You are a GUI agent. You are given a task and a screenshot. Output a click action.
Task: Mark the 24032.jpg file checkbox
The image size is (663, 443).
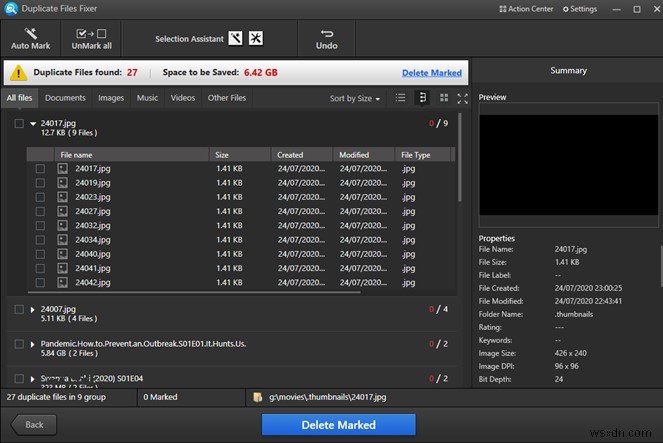point(40,226)
